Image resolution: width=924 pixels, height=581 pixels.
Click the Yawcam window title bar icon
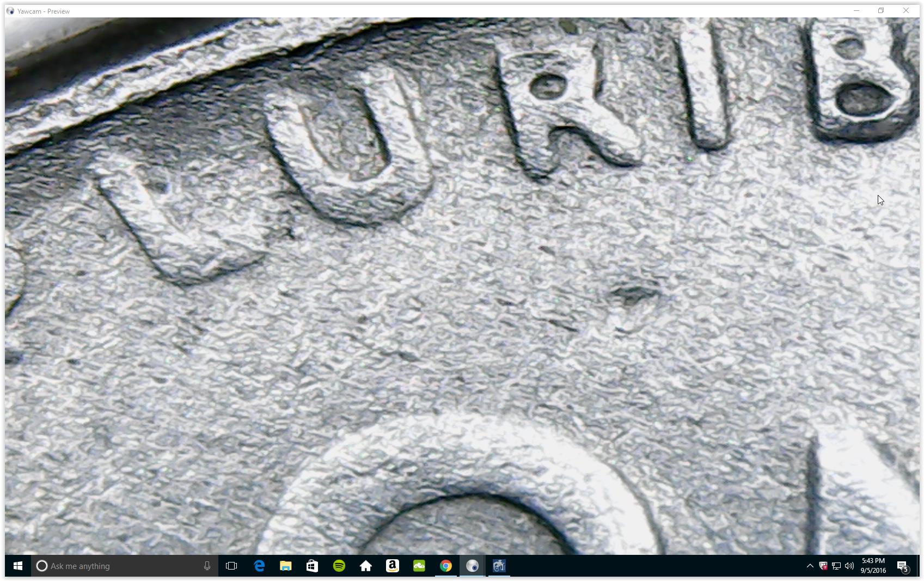[x=10, y=11]
